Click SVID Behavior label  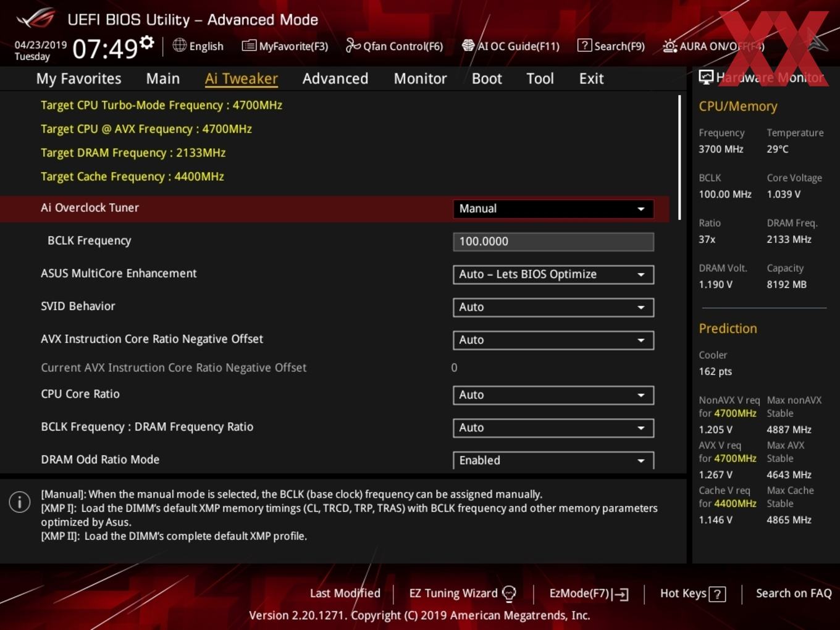pos(78,306)
